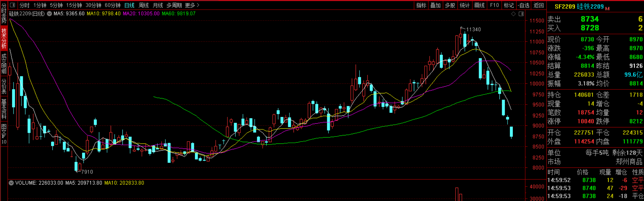644x201 pixels.
Task: Click the red M marker beside 硅铁2209
Action: 607,8
